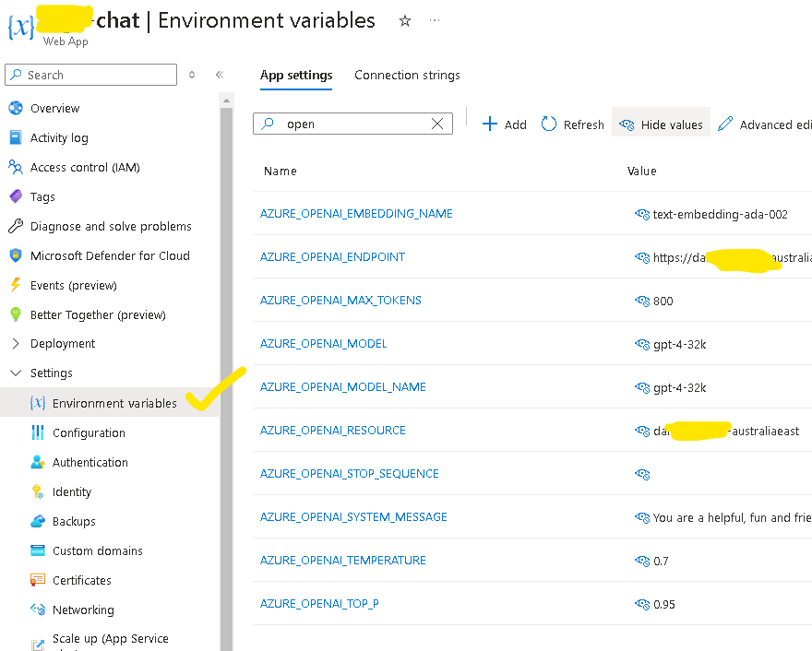Click the Events lightning bolt icon

coord(16,285)
